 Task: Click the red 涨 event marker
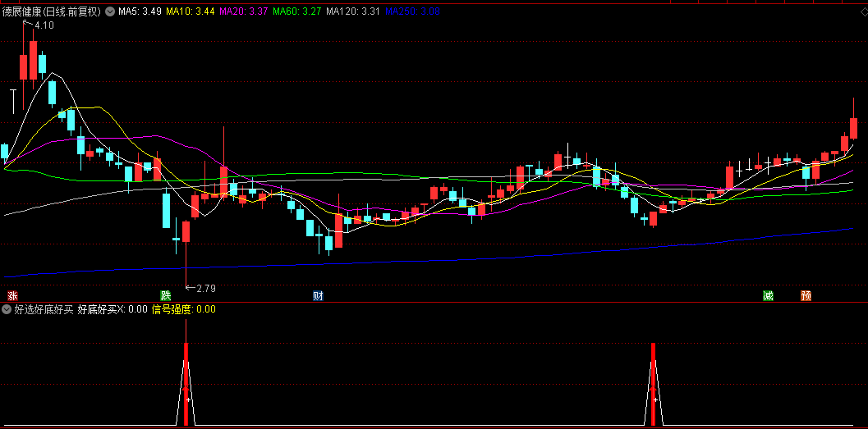click(x=12, y=296)
